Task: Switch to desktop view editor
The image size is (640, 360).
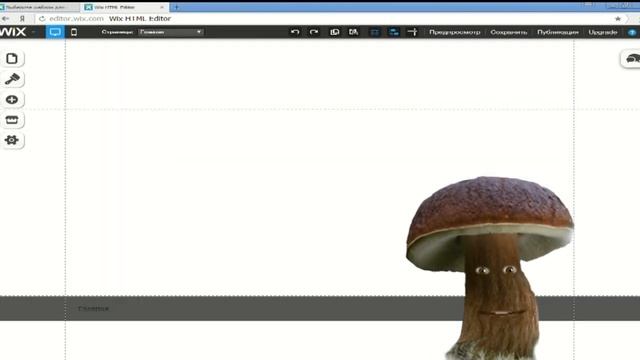Action: tap(55, 32)
